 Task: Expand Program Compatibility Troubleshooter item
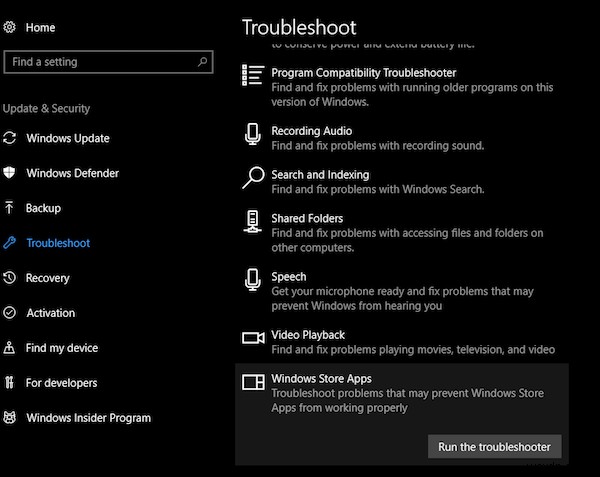coord(364,73)
